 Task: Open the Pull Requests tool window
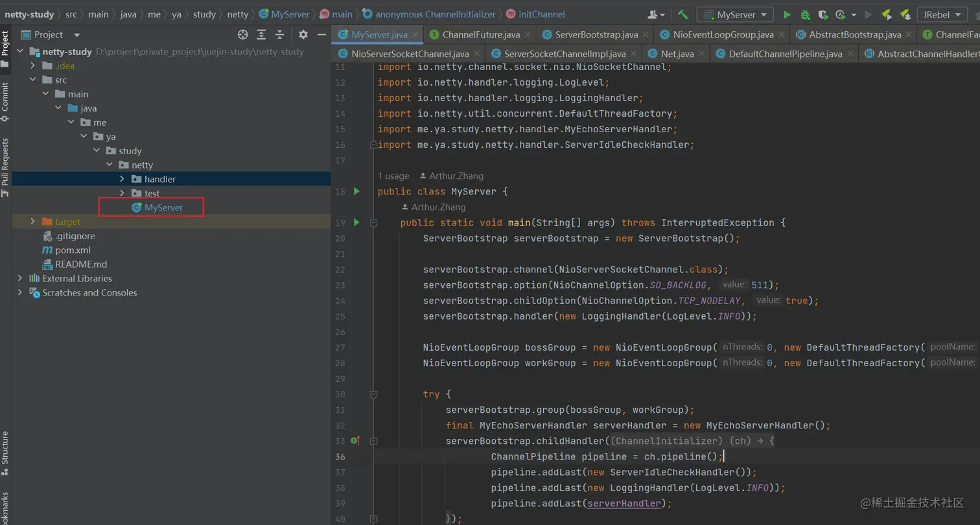click(x=5, y=167)
